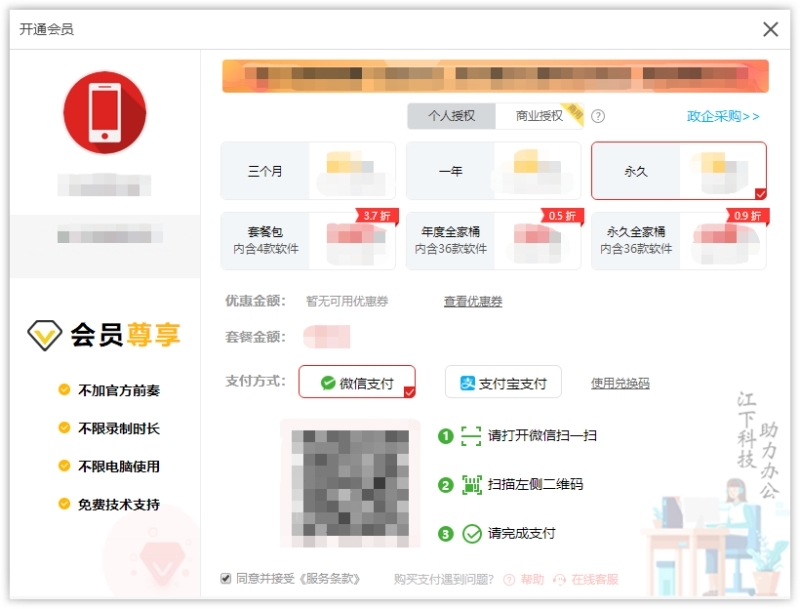Click the 扫描左侧二维码 instruction text
The width and height of the screenshot is (800, 609).
(x=535, y=484)
